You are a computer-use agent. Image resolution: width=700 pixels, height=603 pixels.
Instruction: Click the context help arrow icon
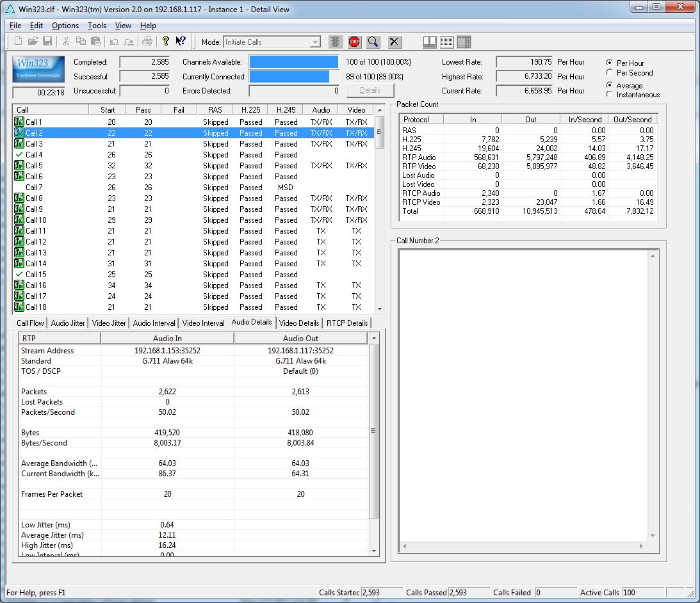[x=181, y=42]
